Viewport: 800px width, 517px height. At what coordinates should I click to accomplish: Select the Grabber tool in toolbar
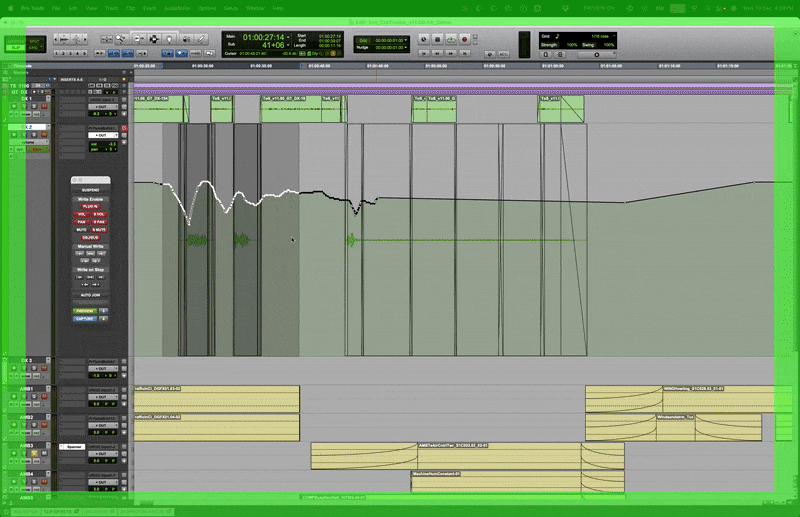[155, 39]
